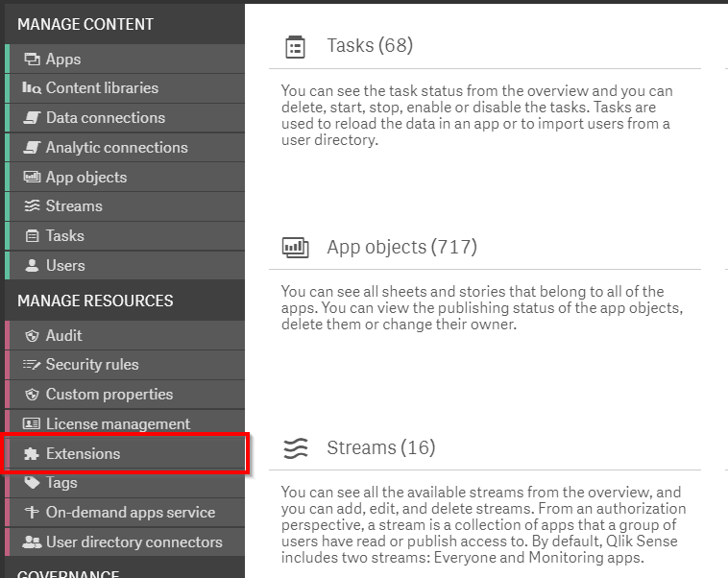This screenshot has width=728, height=578.
Task: Click the License management card icon
Action: coord(32,424)
